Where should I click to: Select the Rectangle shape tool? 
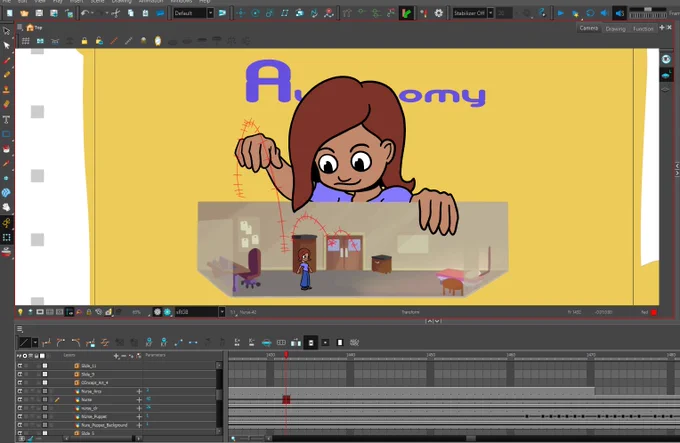(x=7, y=134)
